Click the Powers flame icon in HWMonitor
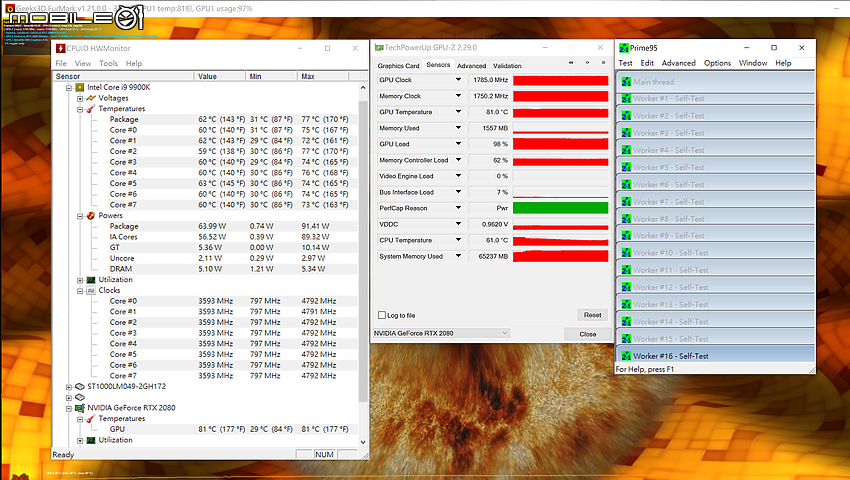The height and width of the screenshot is (480, 850). pyautogui.click(x=91, y=215)
